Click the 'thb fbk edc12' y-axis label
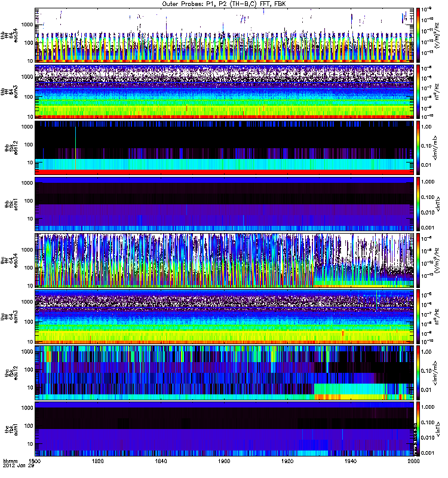 coord(11,148)
